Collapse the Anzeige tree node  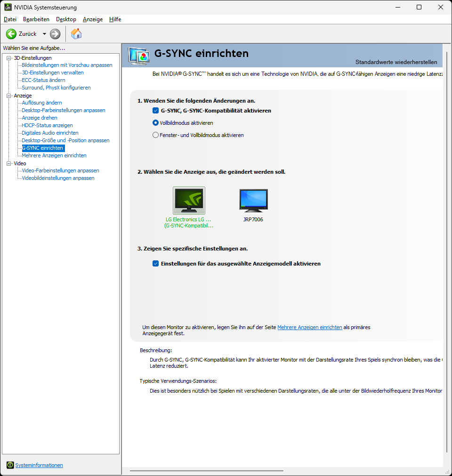pos(9,96)
